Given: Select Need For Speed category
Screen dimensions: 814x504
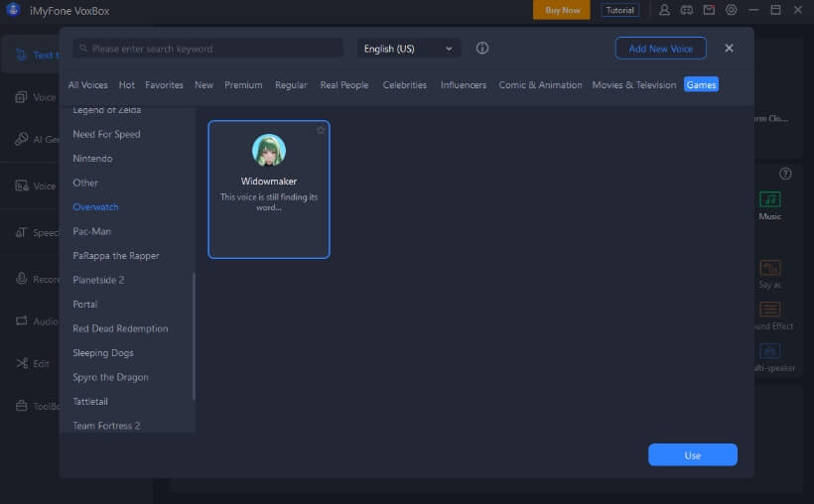Looking at the screenshot, I should [106, 134].
